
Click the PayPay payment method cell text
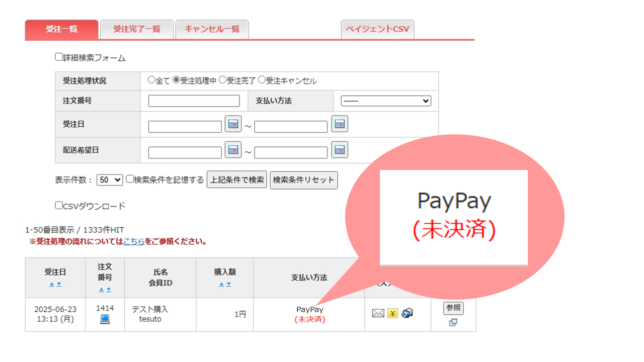click(x=310, y=309)
